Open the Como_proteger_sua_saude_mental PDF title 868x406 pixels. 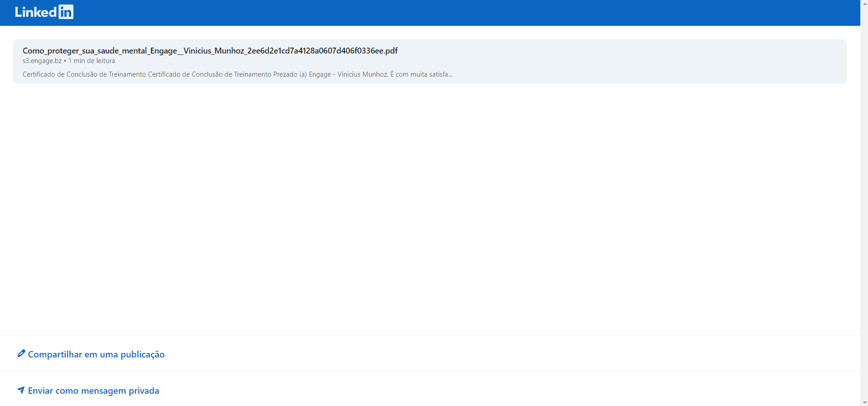210,50
